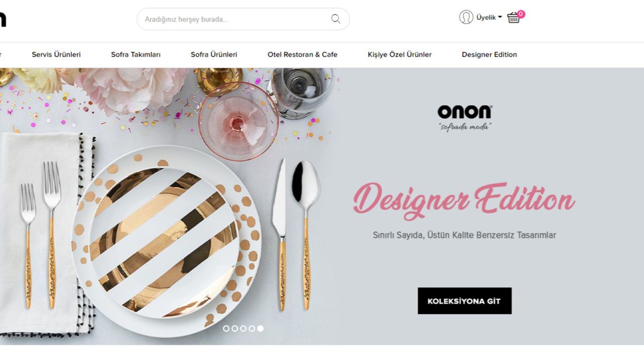Select the second carousel slide dot
This screenshot has height=362, width=644.
point(234,328)
